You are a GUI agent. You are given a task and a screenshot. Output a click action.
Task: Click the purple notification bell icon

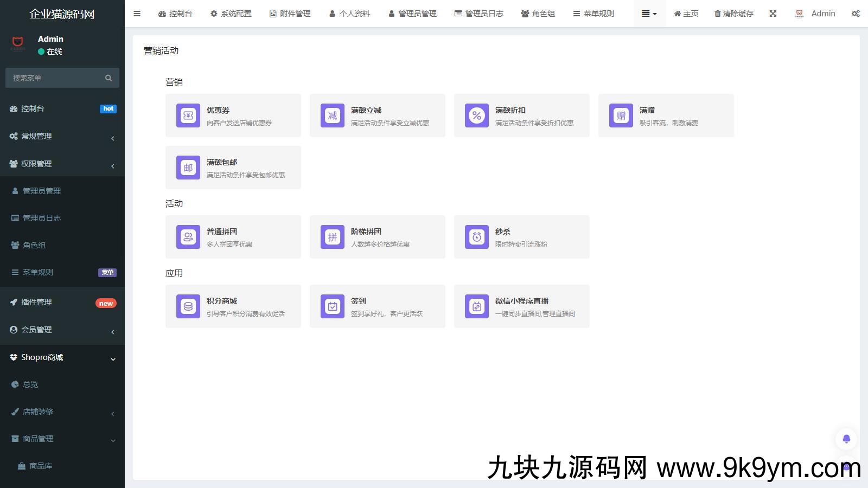[x=846, y=439]
